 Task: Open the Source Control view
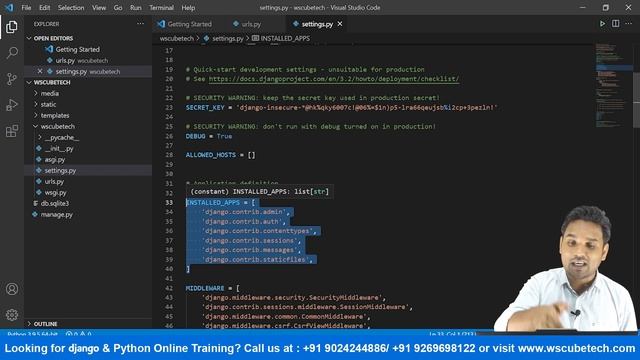[x=12, y=79]
